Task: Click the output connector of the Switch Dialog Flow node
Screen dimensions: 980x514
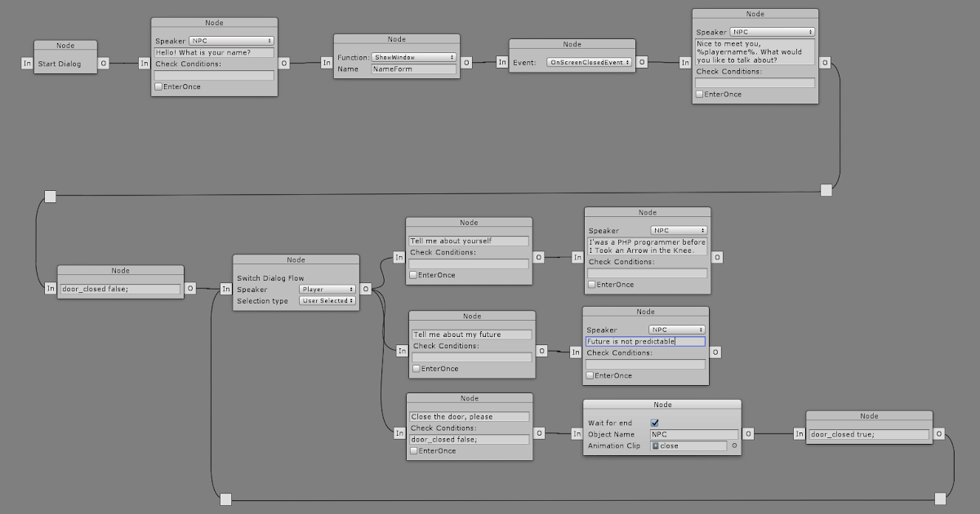Action: click(x=365, y=288)
